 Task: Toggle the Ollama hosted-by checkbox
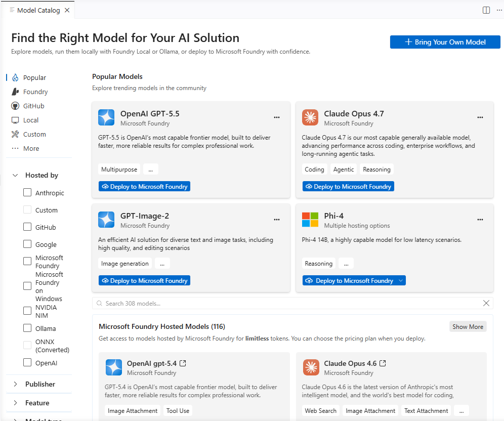[x=27, y=328]
